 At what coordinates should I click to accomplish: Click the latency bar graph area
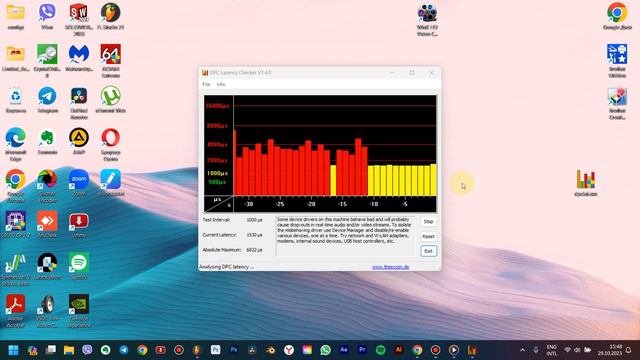pyautogui.click(x=320, y=153)
